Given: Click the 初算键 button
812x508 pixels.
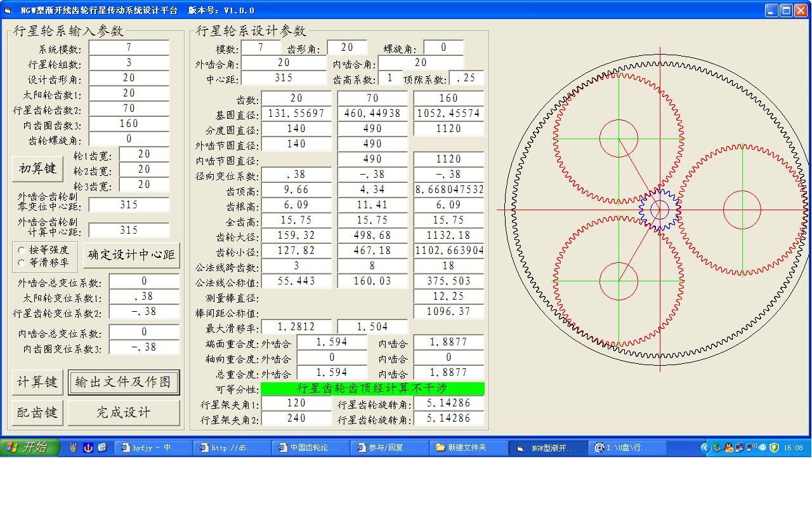Looking at the screenshot, I should (x=37, y=169).
